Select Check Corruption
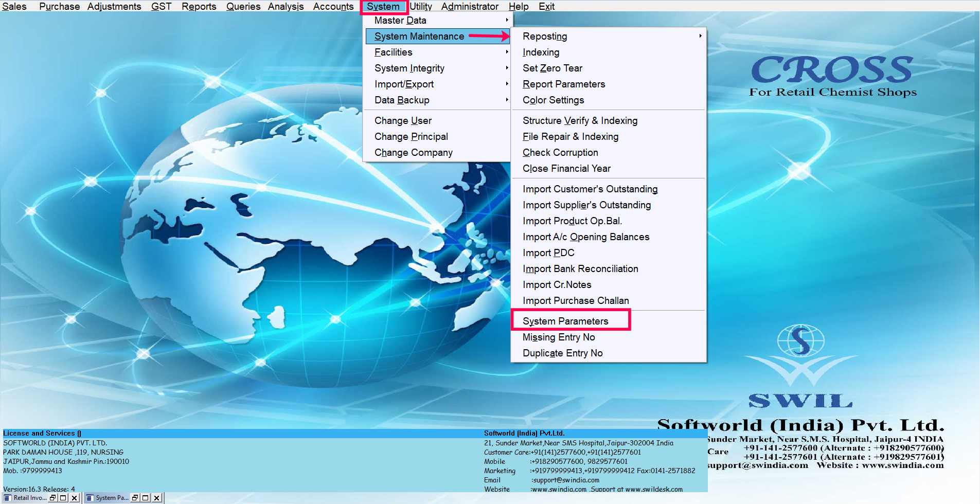The image size is (980, 504). click(608, 152)
